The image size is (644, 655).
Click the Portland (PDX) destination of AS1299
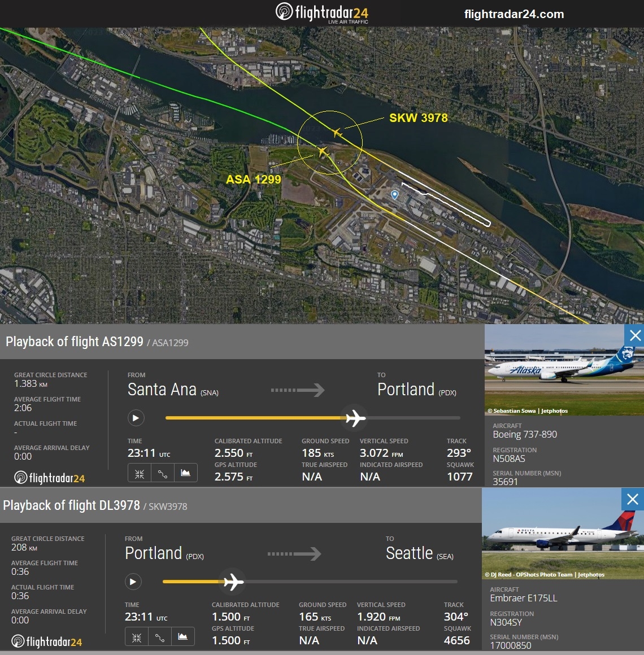pos(417,389)
